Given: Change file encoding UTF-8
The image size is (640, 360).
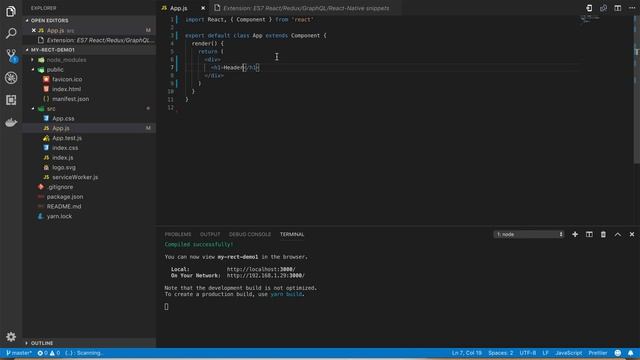Looking at the screenshot, I should click(528, 353).
